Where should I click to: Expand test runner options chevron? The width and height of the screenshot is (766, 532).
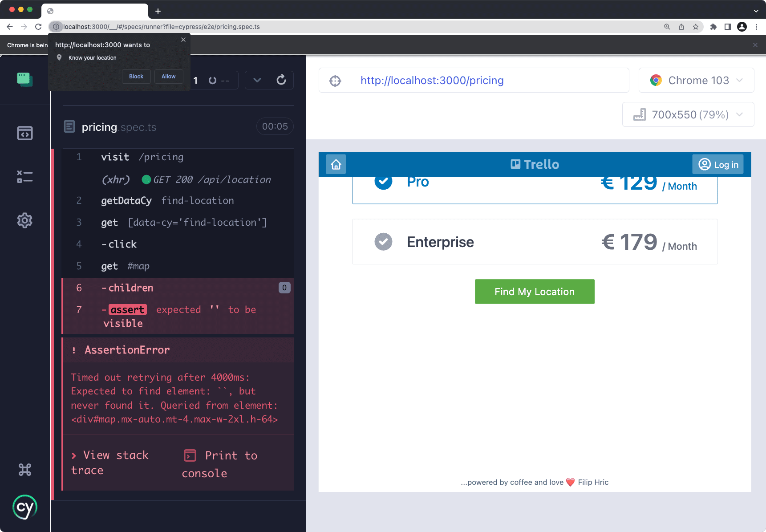tap(257, 80)
